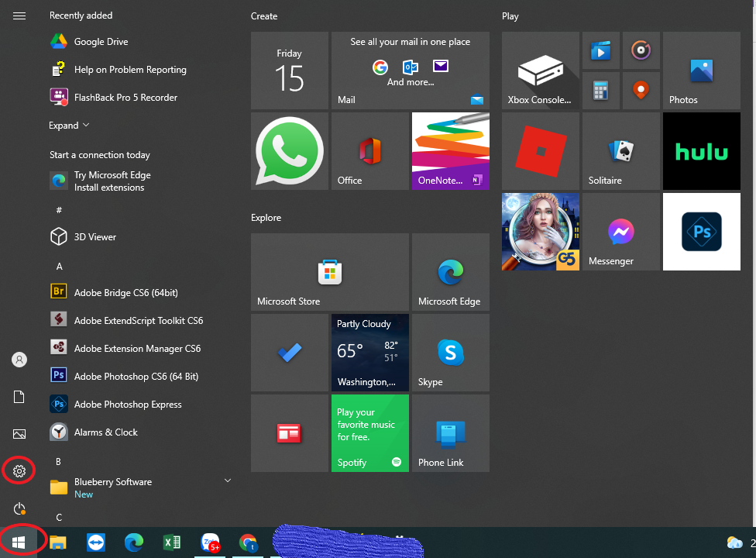Open the To Do checkmark tile
Viewport: 756px width, 558px height.
[289, 353]
